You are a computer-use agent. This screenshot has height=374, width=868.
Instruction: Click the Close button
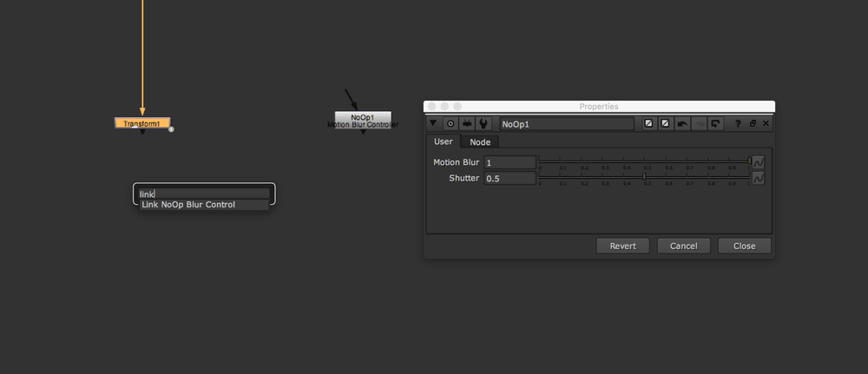(x=745, y=246)
